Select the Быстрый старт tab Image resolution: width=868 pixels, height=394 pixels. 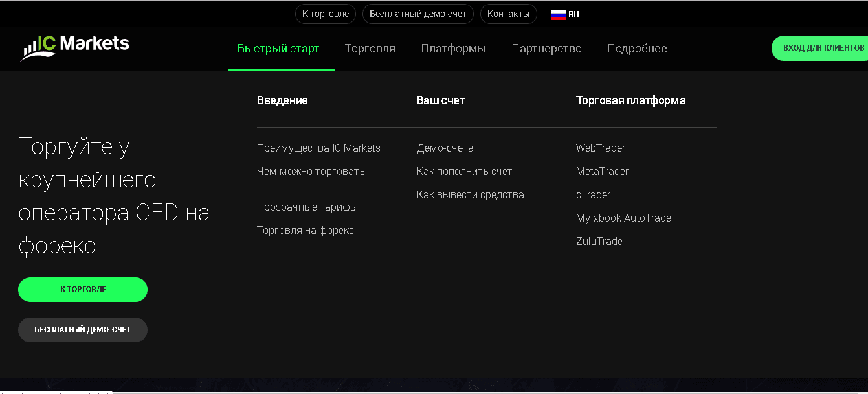point(280,48)
